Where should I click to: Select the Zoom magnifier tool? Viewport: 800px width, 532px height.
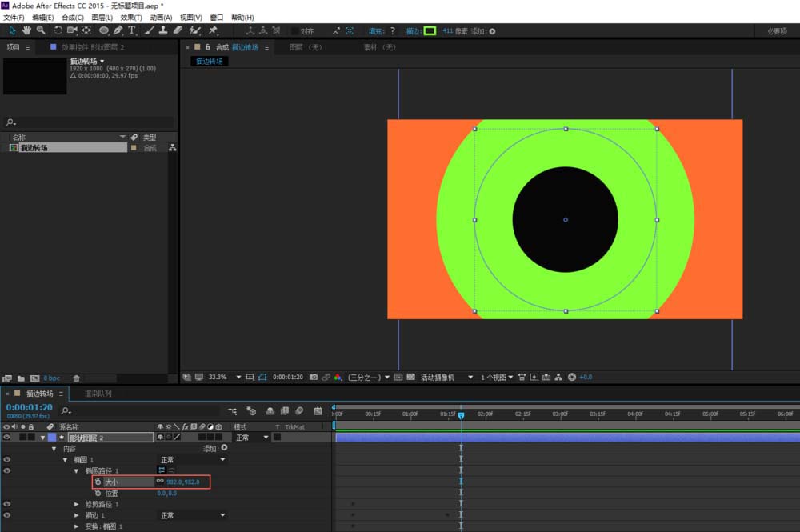41,30
